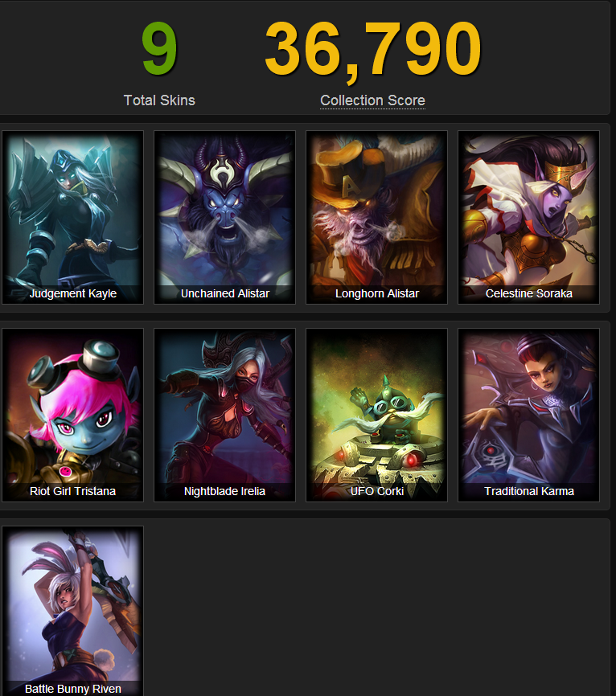
Task: Click the Unchained Alistar name caption
Action: click(224, 293)
